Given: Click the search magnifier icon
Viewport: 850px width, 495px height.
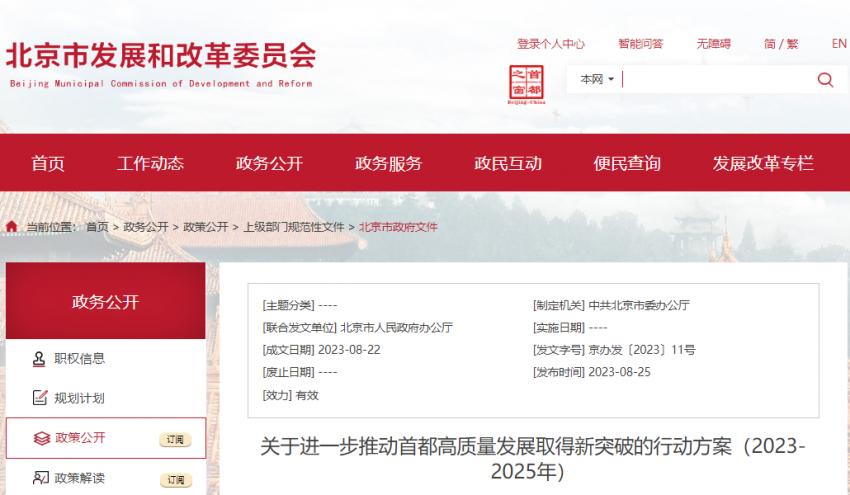Looking at the screenshot, I should (x=825, y=80).
